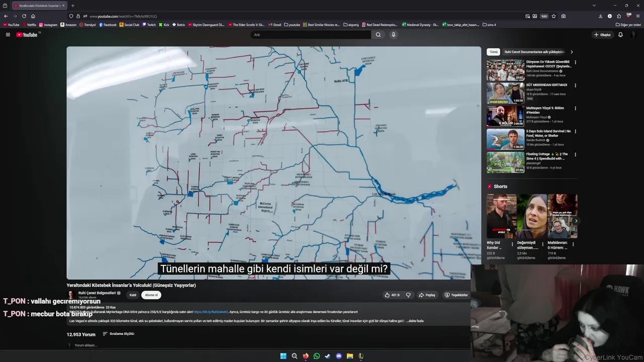Open the Değermiydi süleyman short

532,216
